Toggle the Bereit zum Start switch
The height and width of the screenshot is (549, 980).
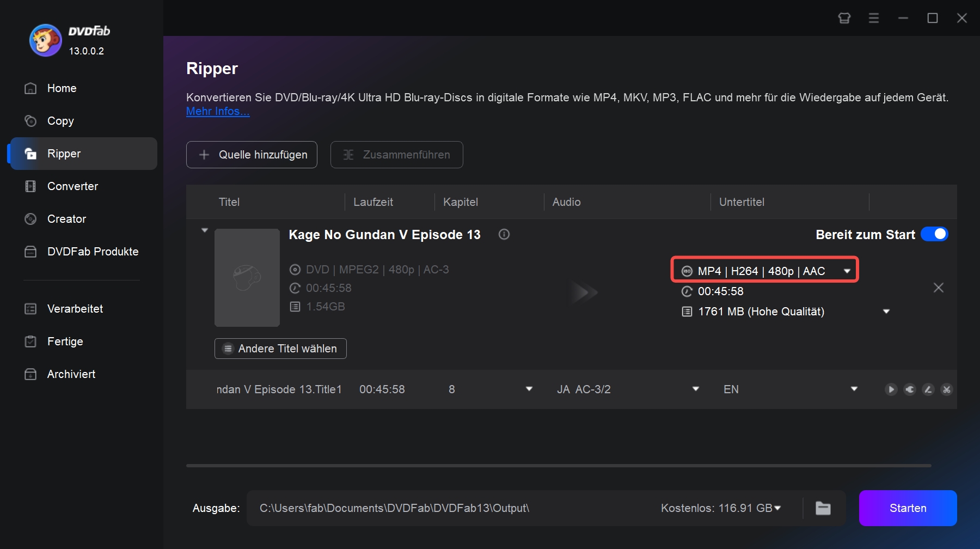934,234
